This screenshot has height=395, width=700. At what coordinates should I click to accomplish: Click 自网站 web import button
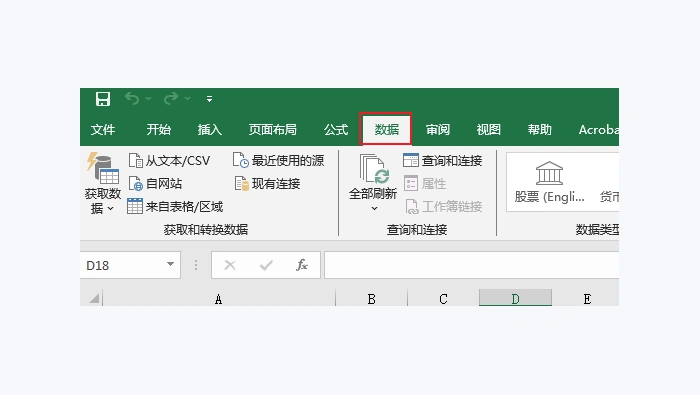tap(155, 183)
